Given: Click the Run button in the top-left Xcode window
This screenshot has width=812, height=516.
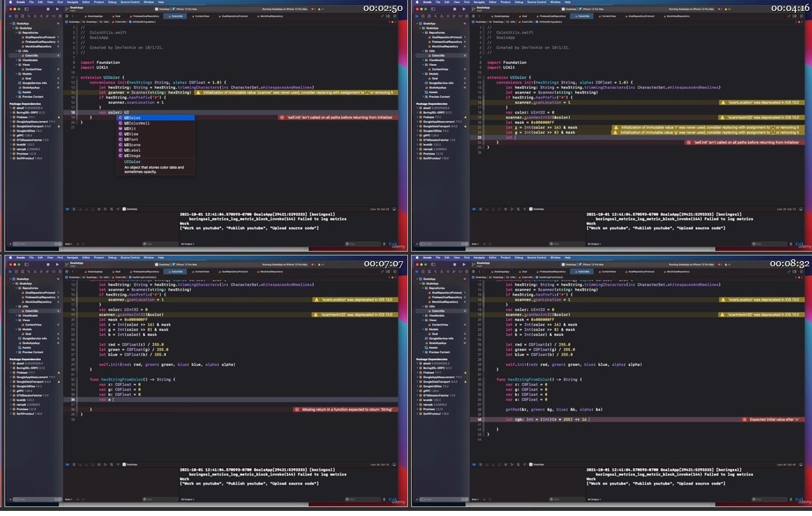Looking at the screenshot, I should [x=59, y=10].
